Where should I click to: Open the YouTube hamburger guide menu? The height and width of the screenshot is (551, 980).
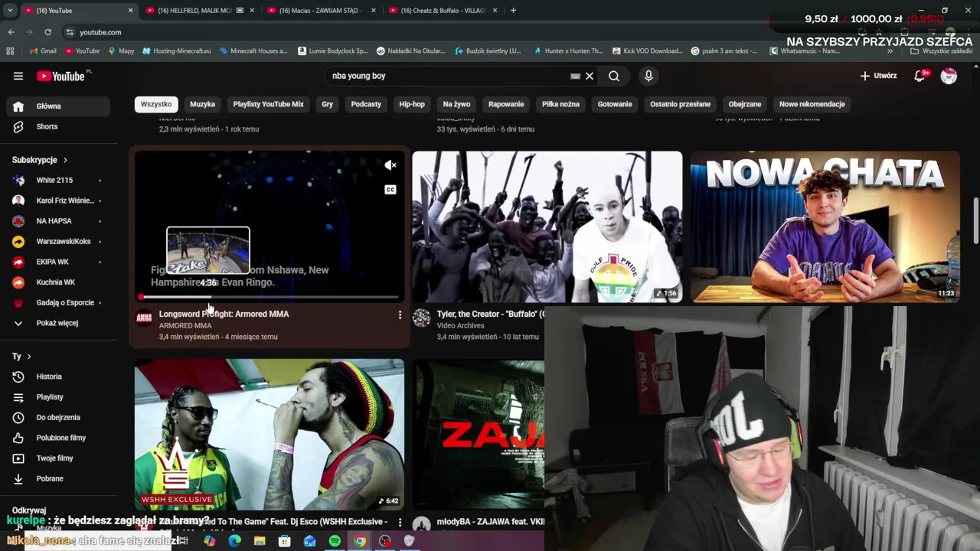(x=18, y=76)
